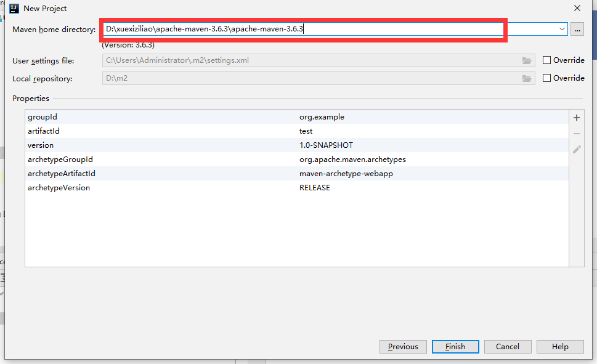Click the artifactId value test
The height and width of the screenshot is (364, 597).
click(x=306, y=131)
